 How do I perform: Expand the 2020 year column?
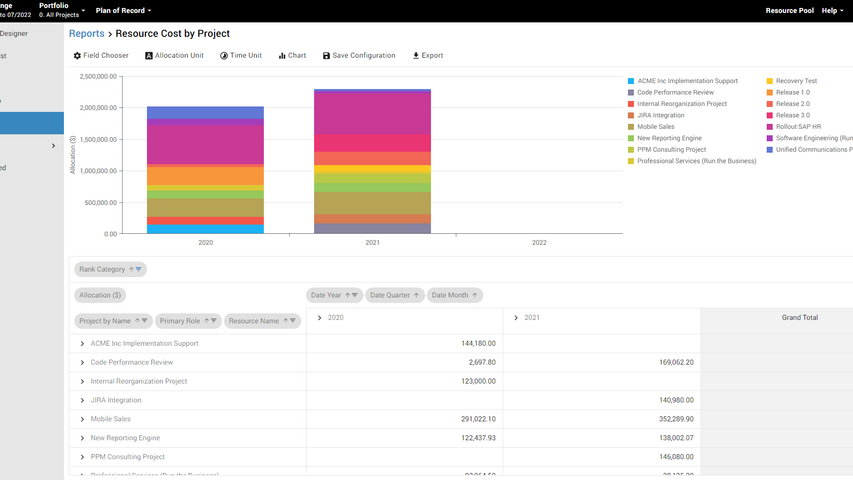319,318
